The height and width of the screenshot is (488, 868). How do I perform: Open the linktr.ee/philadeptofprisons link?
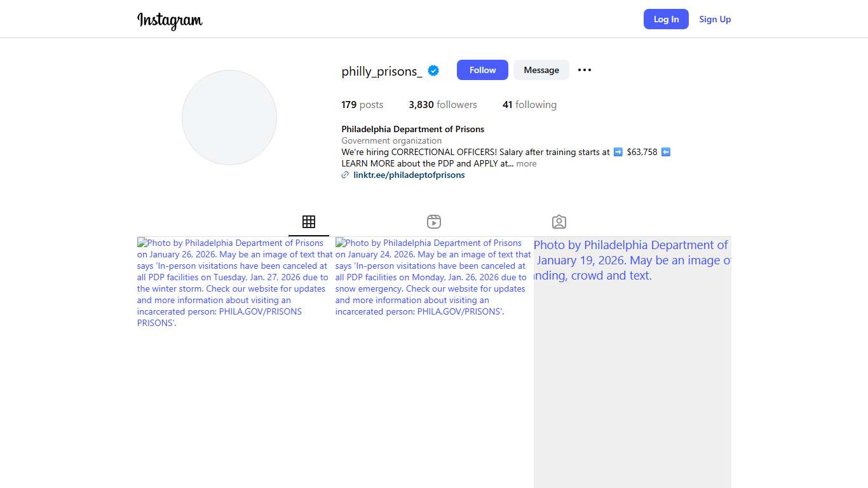point(409,175)
